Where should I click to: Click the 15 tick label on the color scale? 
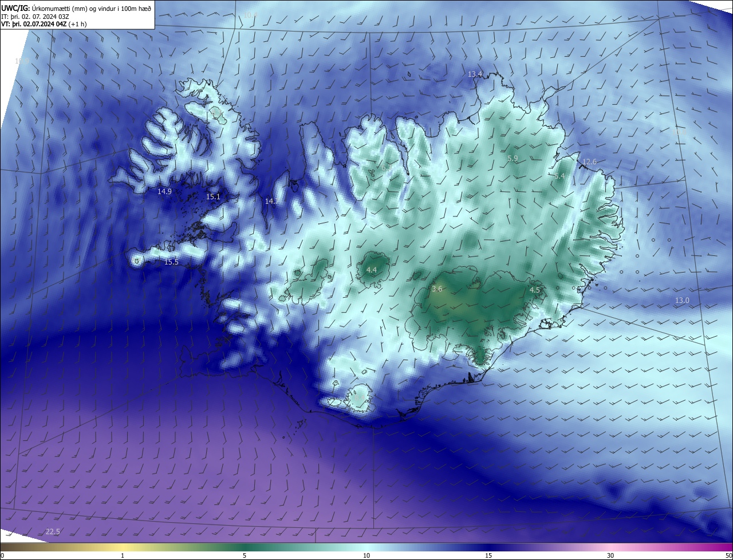click(x=488, y=555)
